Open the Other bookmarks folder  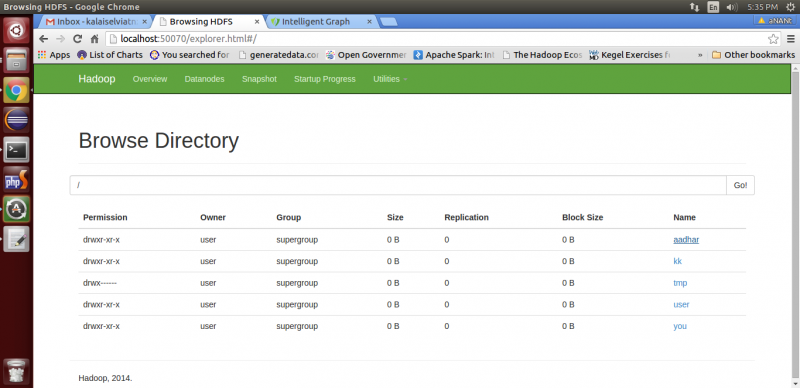pyautogui.click(x=753, y=55)
